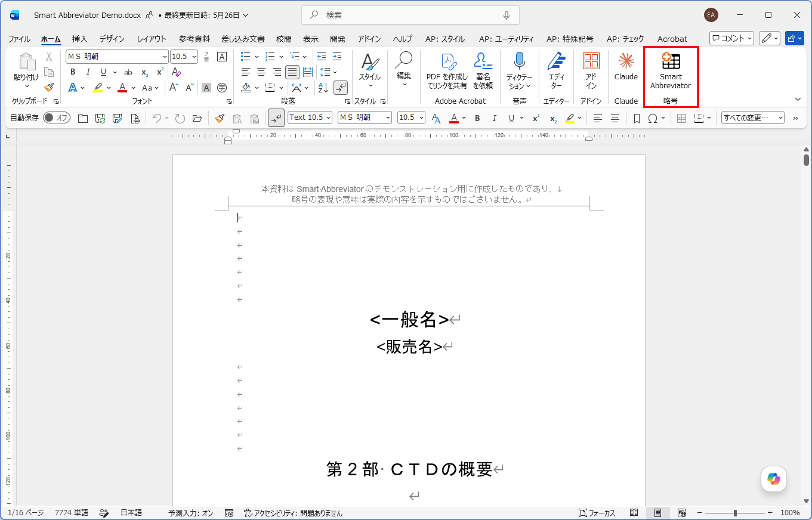Open font dialog launcher in フォント group
Screen dimensions: 812x520
229,101
